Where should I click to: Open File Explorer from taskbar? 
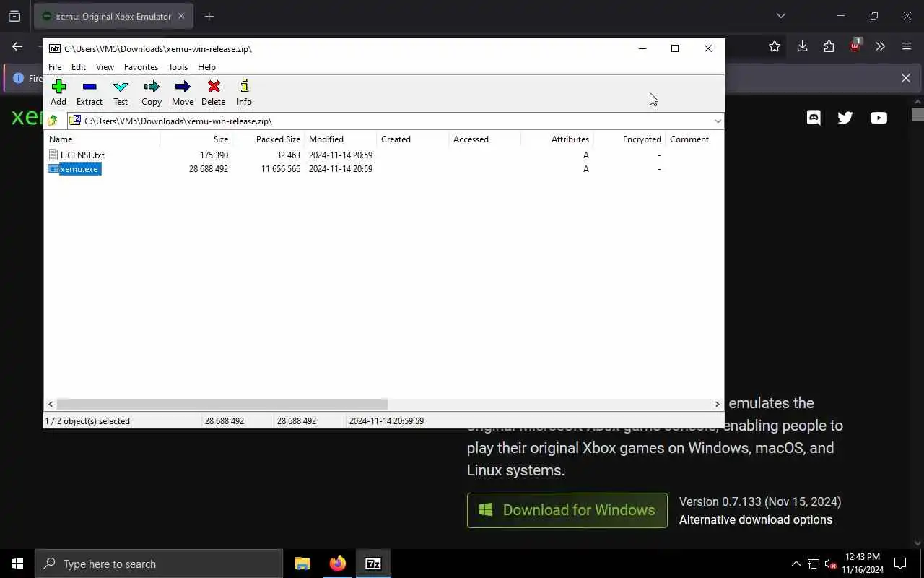[x=302, y=564]
